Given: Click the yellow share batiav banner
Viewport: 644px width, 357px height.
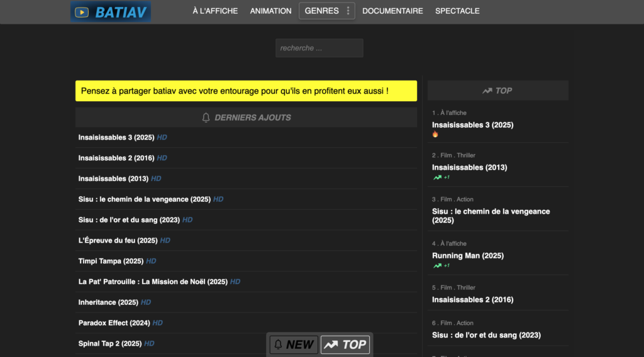Looking at the screenshot, I should tap(246, 91).
